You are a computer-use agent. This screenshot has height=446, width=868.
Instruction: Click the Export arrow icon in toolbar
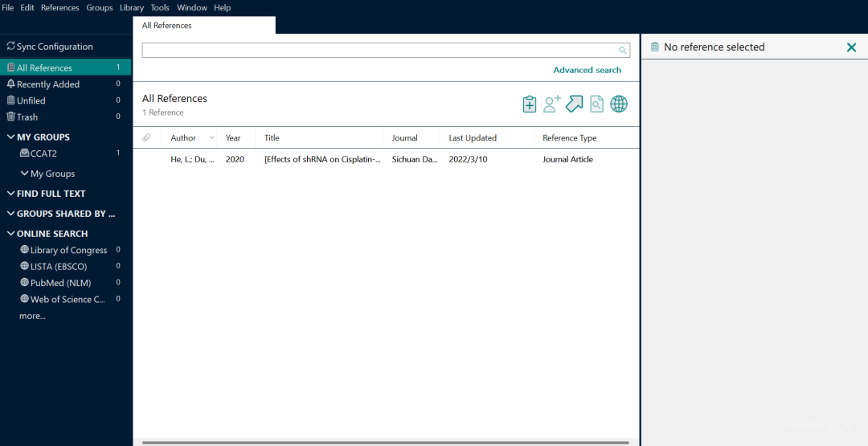574,104
